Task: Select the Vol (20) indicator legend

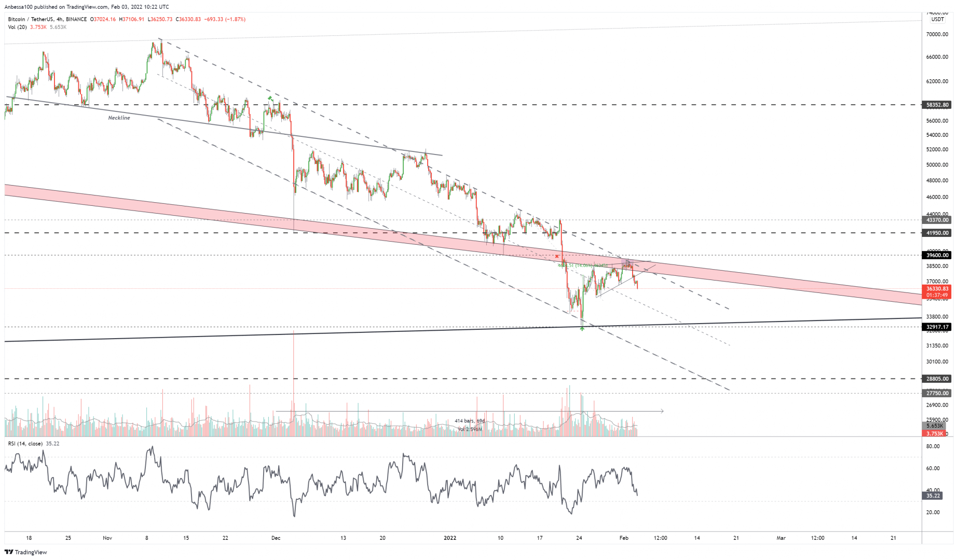Action: [x=18, y=27]
